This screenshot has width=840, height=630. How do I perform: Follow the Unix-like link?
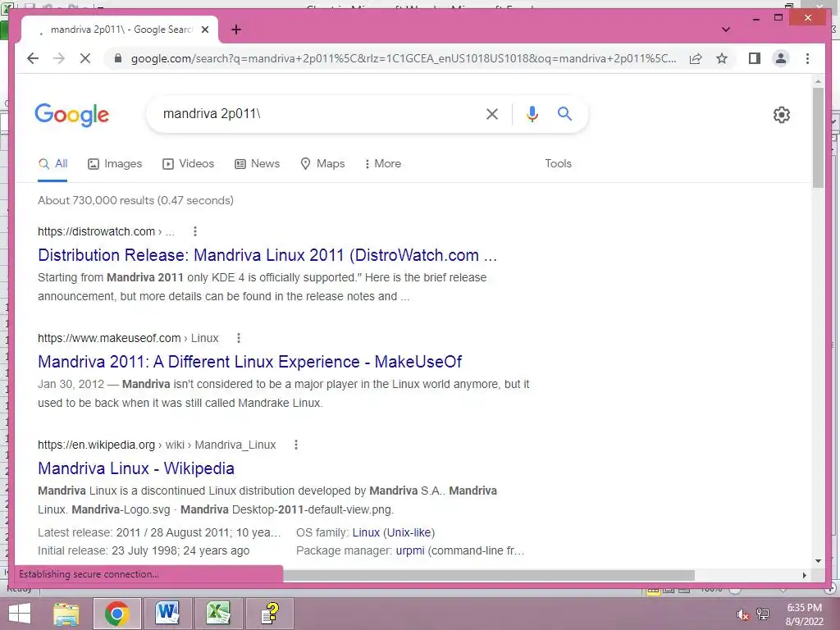pyautogui.click(x=409, y=533)
